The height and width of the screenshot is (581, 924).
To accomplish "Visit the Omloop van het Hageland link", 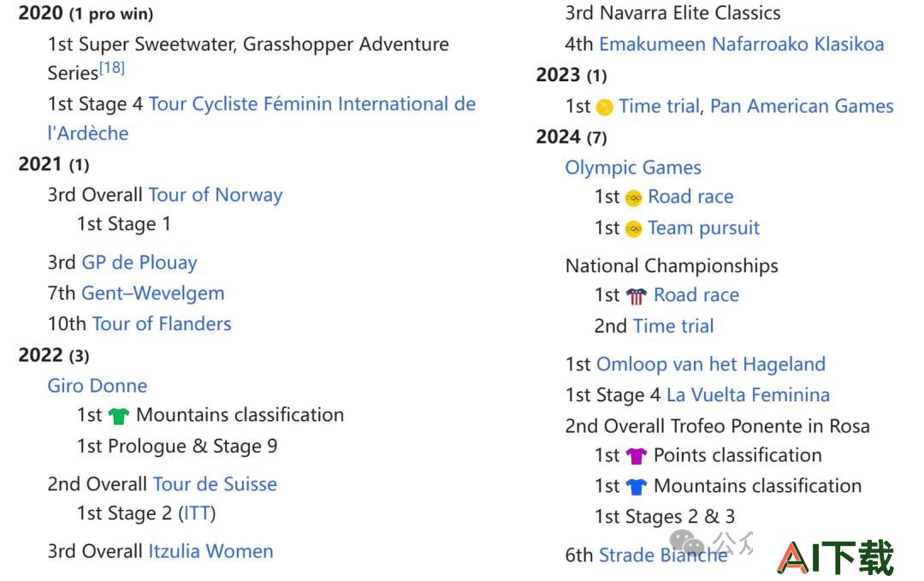I will 711,365.
